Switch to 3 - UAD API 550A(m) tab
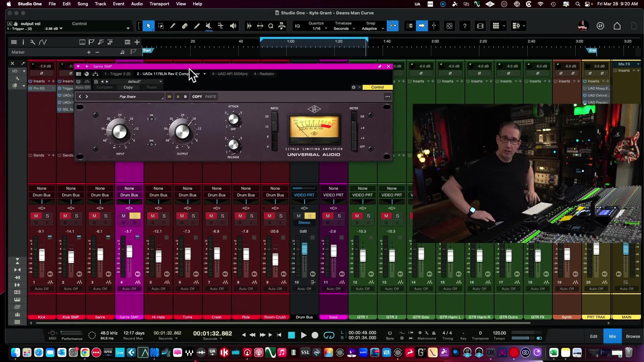 pyautogui.click(x=230, y=74)
